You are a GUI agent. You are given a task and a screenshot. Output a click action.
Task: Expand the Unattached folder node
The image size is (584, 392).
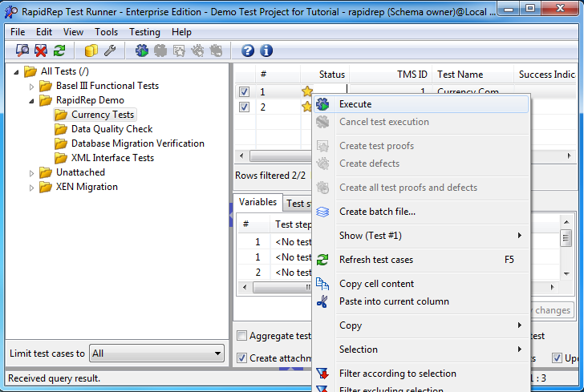coord(31,173)
